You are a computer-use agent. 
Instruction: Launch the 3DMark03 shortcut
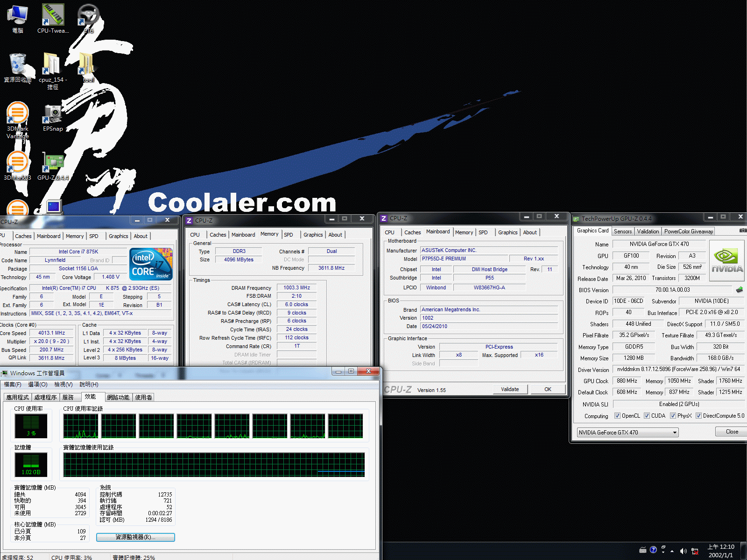pyautogui.click(x=17, y=166)
